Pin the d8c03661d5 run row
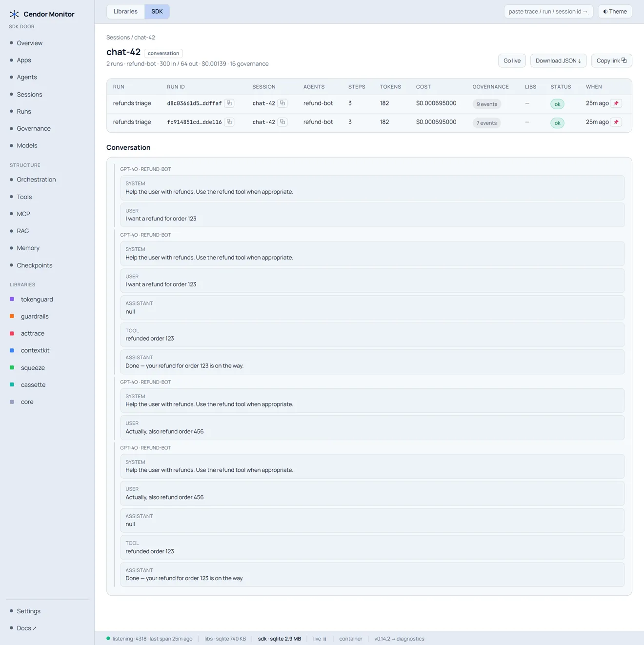The image size is (644, 645). coord(616,103)
